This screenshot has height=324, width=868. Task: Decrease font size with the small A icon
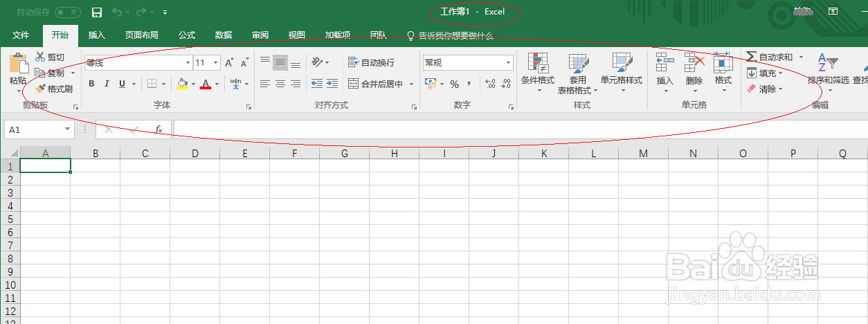tap(244, 63)
